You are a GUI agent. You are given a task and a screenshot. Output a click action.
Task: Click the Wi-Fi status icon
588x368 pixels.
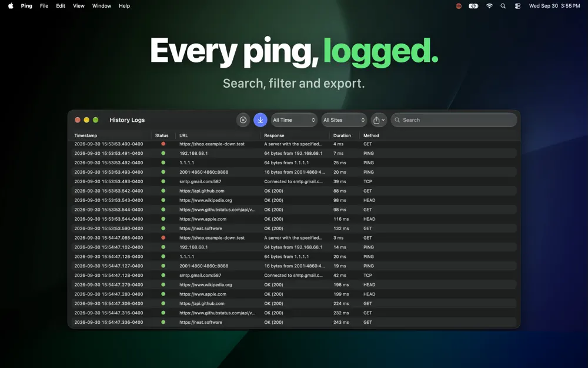pyautogui.click(x=489, y=6)
